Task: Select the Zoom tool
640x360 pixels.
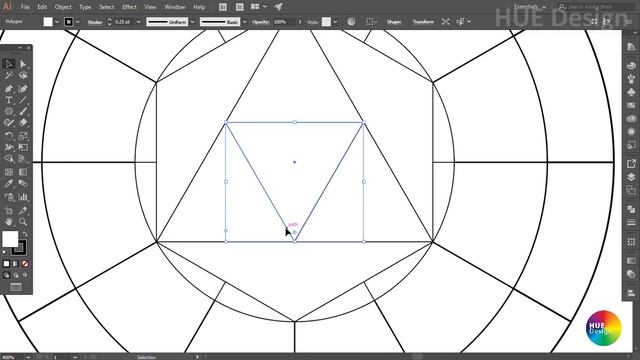Action: point(23,222)
